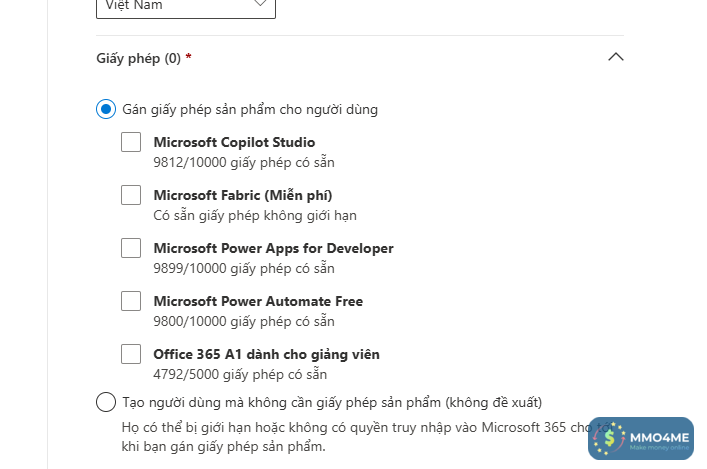Click the "4792/5000 giấy phép có sẵn" text

coord(241,374)
